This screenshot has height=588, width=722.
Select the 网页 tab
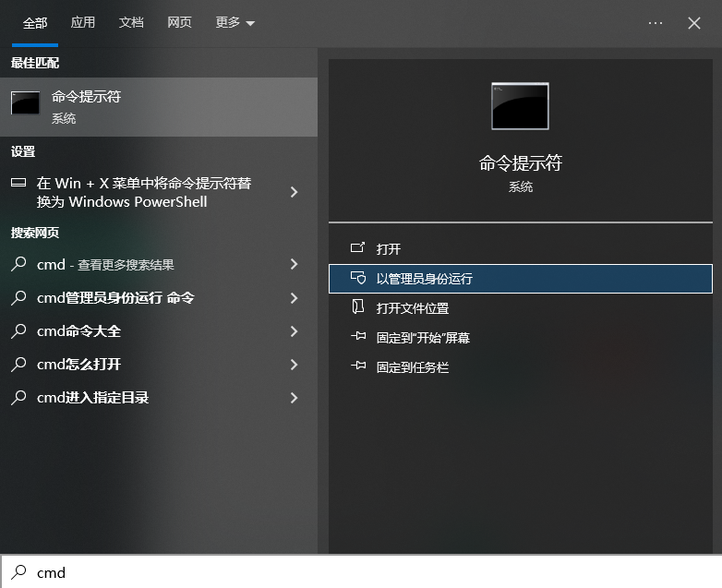pyautogui.click(x=179, y=23)
